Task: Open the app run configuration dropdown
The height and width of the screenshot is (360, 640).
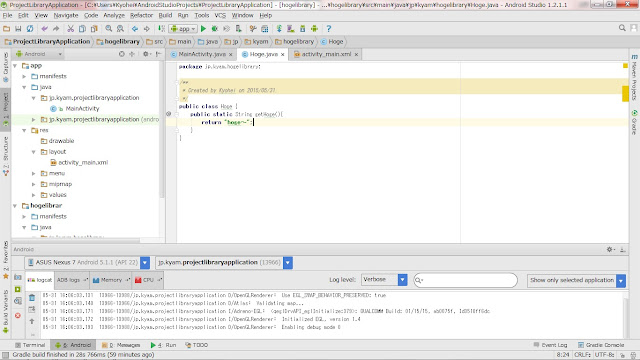Action: [183, 29]
